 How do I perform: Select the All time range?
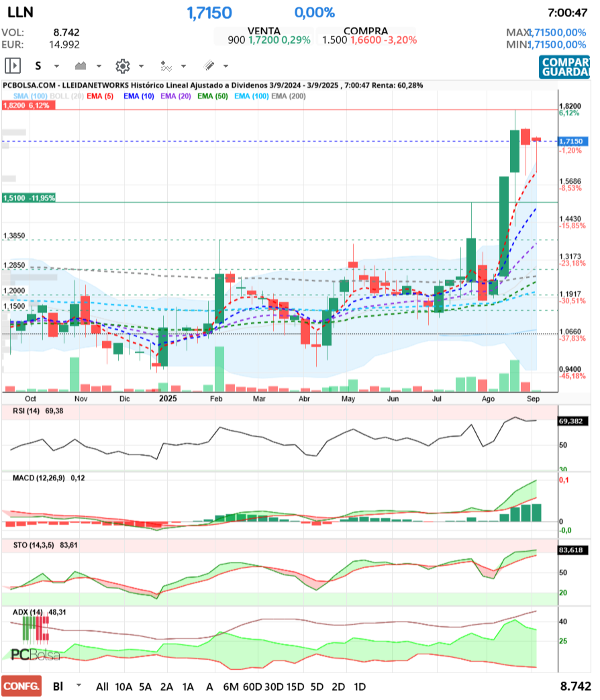click(x=102, y=687)
